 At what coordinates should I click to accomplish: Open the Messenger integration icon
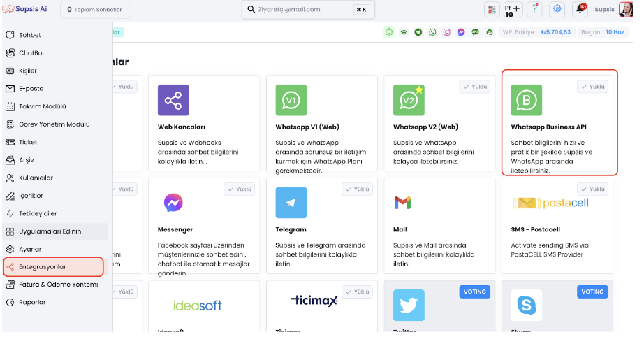tap(173, 203)
